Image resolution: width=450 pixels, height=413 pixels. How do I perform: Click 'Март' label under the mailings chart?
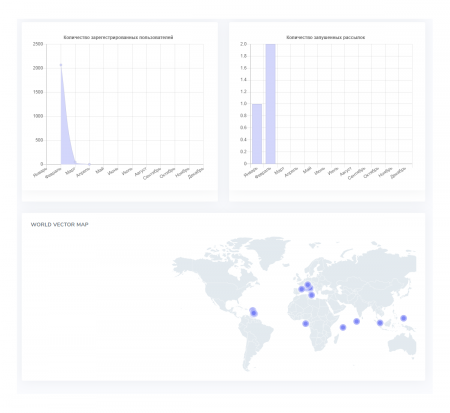[x=279, y=171]
